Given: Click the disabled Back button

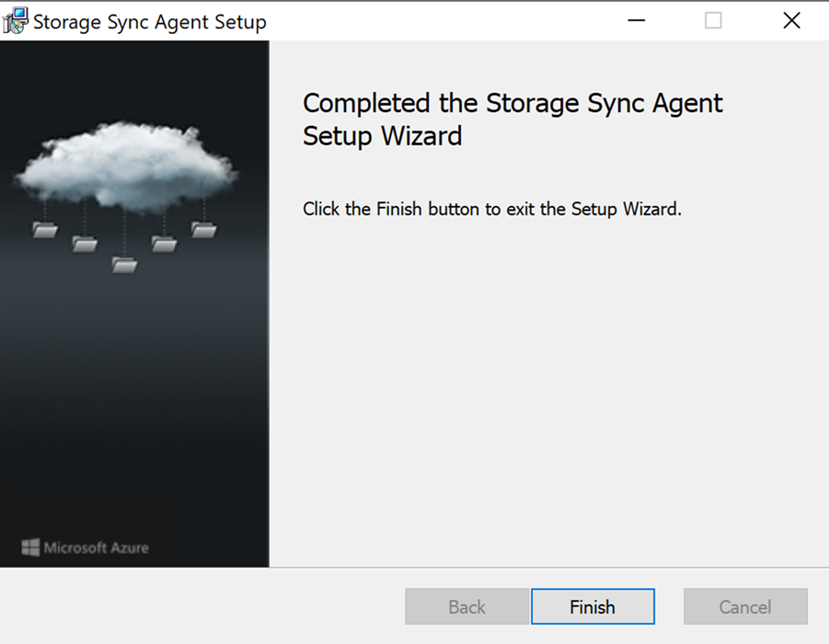Looking at the screenshot, I should pyautogui.click(x=466, y=606).
